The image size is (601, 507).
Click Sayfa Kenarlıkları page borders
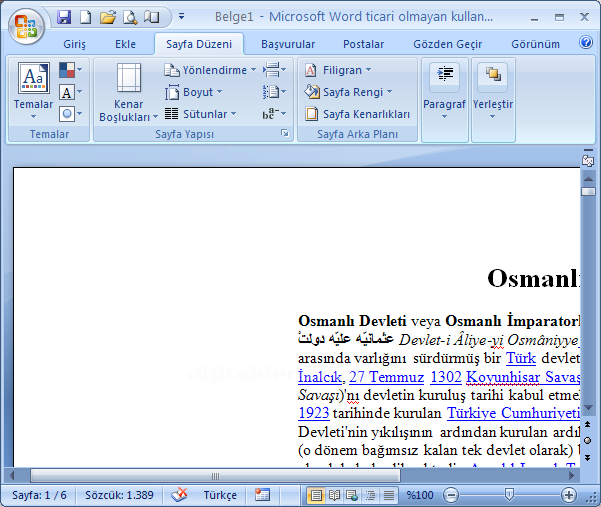click(x=357, y=114)
